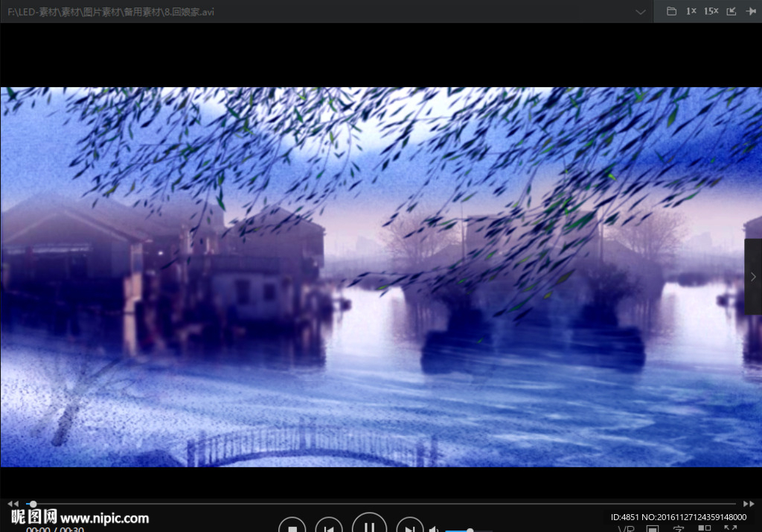Click the middle of the seek bar

click(382, 504)
